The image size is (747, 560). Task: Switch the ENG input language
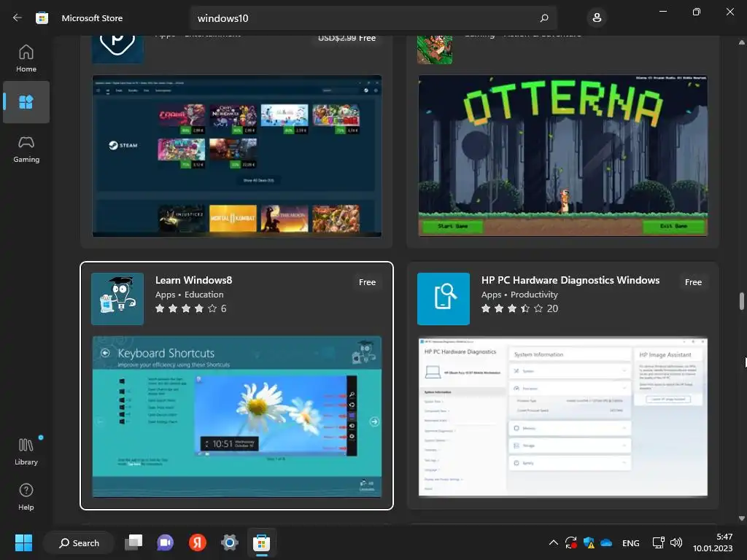point(631,542)
